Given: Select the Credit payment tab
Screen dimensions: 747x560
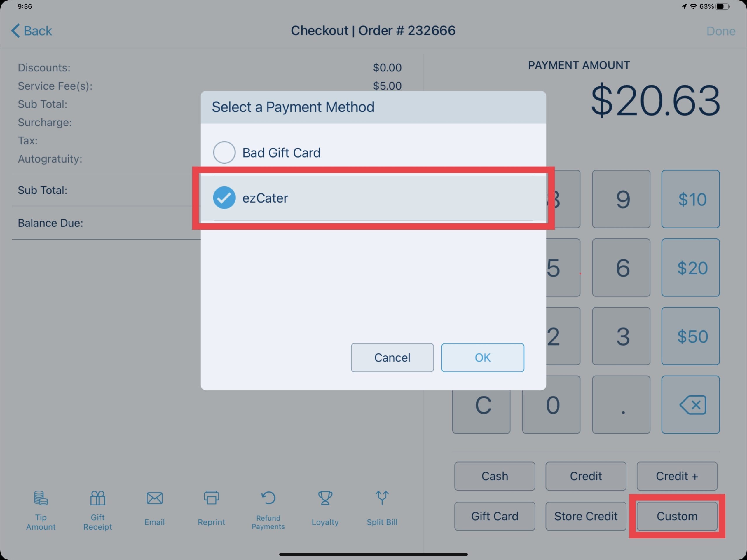Looking at the screenshot, I should pyautogui.click(x=586, y=477).
